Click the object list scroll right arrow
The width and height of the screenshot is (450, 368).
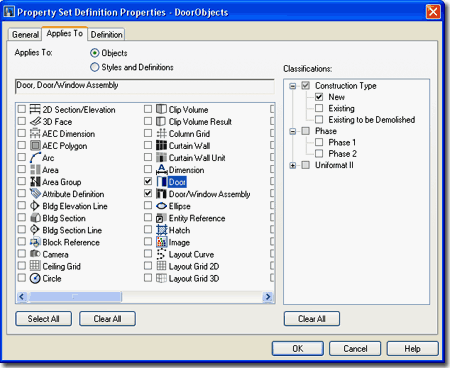(268, 296)
